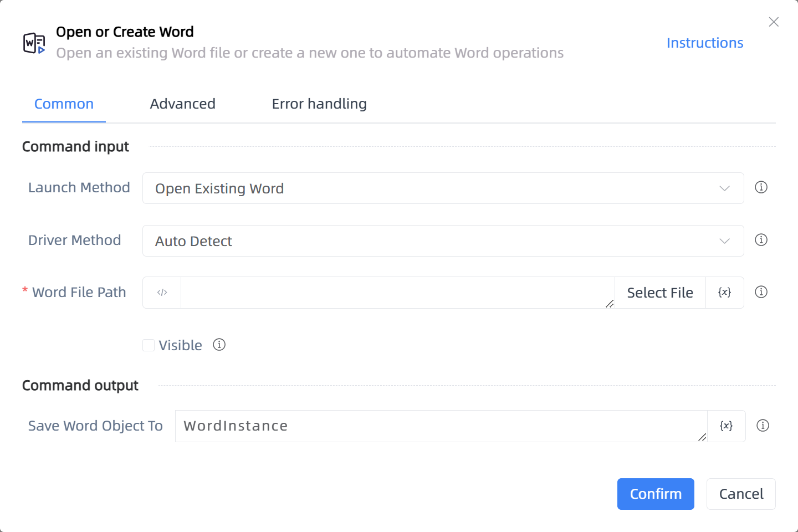798x532 pixels.
Task: Click the Command input section heading
Action: click(75, 147)
